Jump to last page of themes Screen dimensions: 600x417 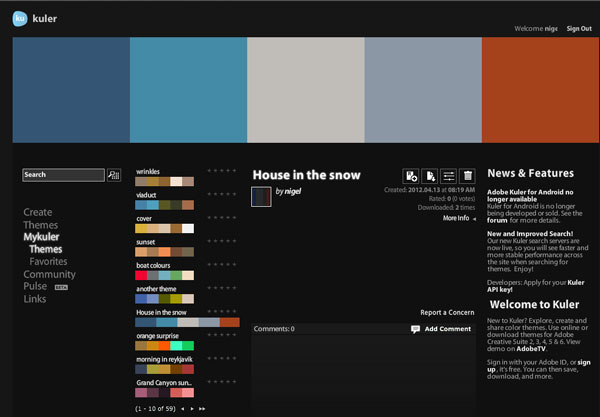tap(202, 409)
